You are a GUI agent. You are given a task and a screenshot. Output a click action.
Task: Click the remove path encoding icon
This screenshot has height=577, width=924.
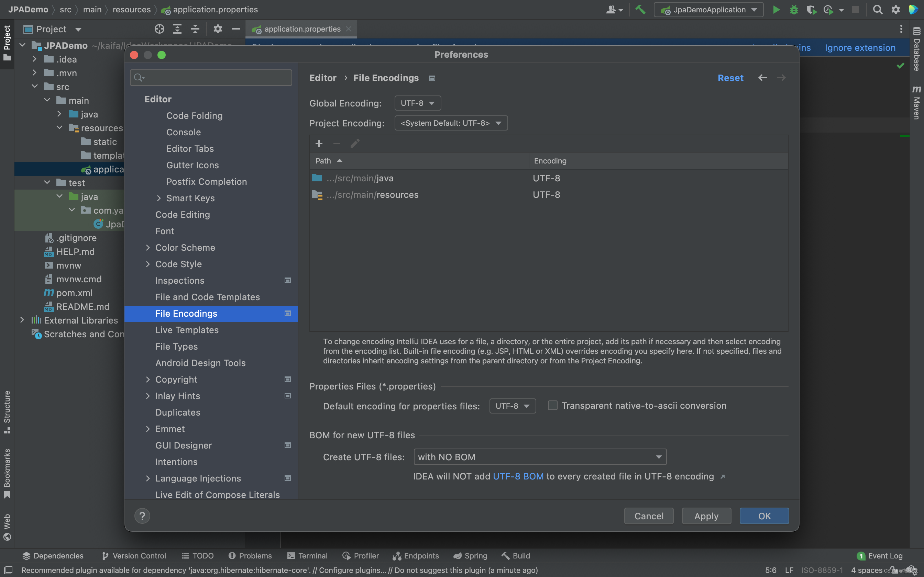(x=337, y=144)
